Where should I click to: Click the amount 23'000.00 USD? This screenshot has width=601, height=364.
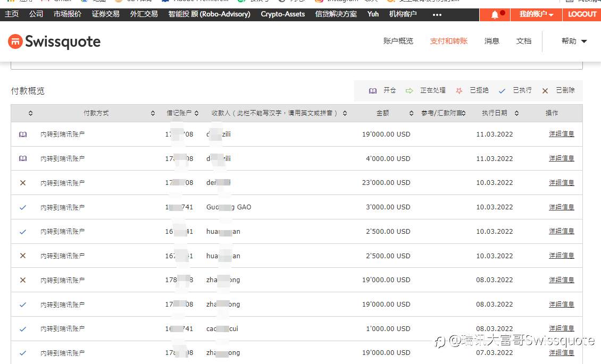[386, 183]
